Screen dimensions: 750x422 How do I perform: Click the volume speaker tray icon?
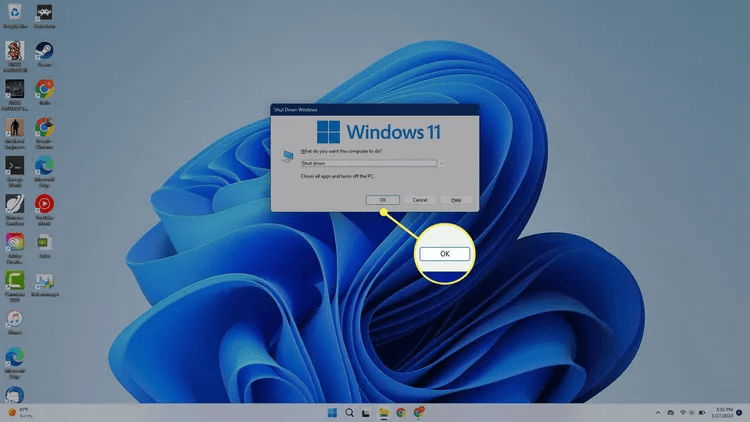692,412
